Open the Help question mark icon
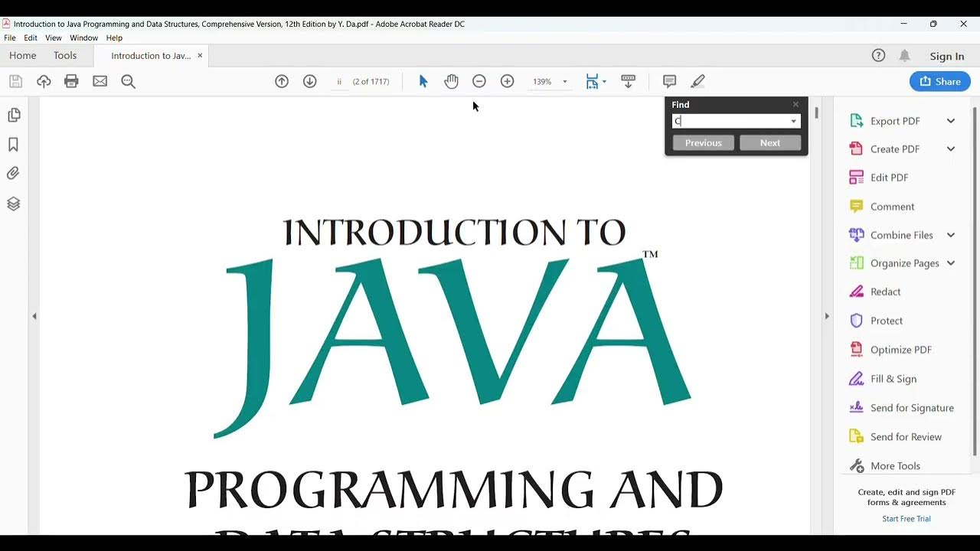This screenshot has width=980, height=551. (878, 55)
